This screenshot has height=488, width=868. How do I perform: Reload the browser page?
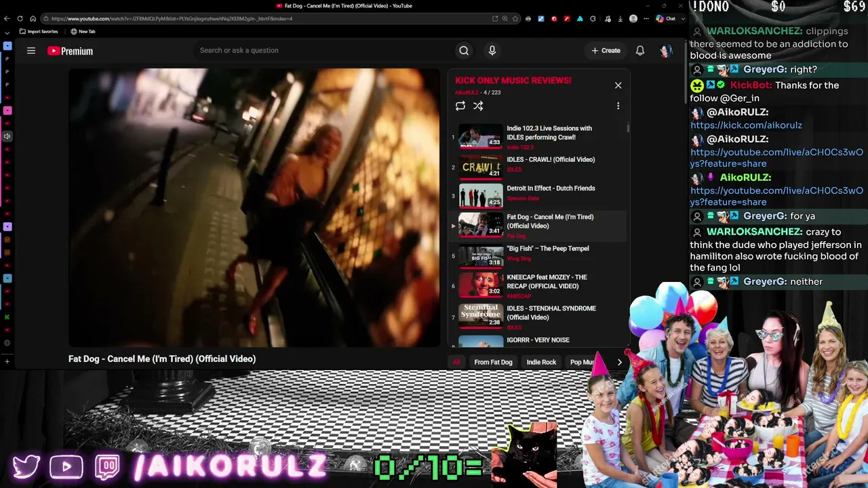click(x=20, y=19)
